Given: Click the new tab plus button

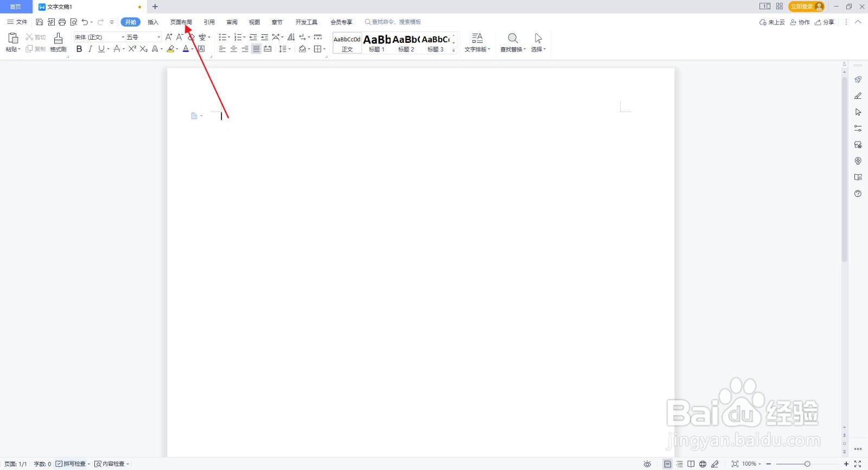Looking at the screenshot, I should pyautogui.click(x=155, y=7).
